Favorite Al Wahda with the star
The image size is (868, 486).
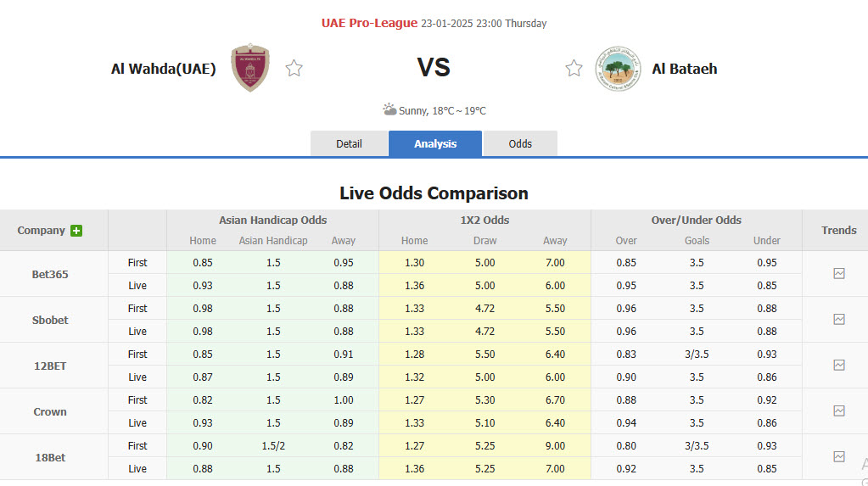tap(294, 69)
